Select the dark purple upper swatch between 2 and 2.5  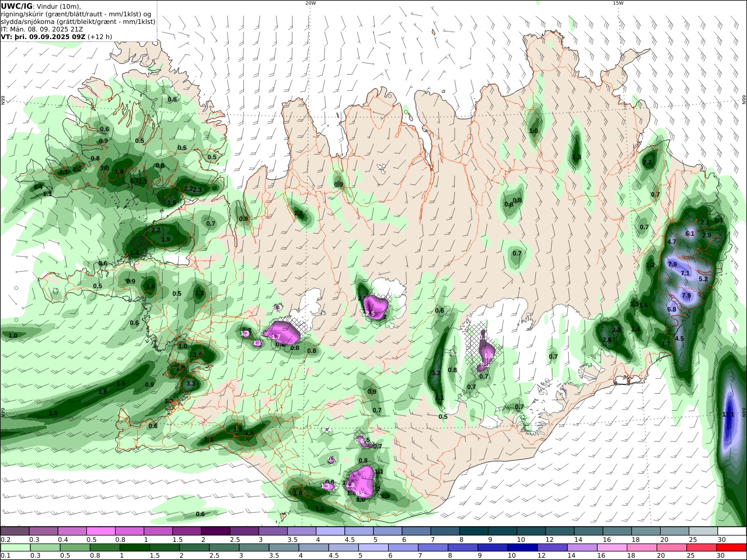tap(215, 531)
